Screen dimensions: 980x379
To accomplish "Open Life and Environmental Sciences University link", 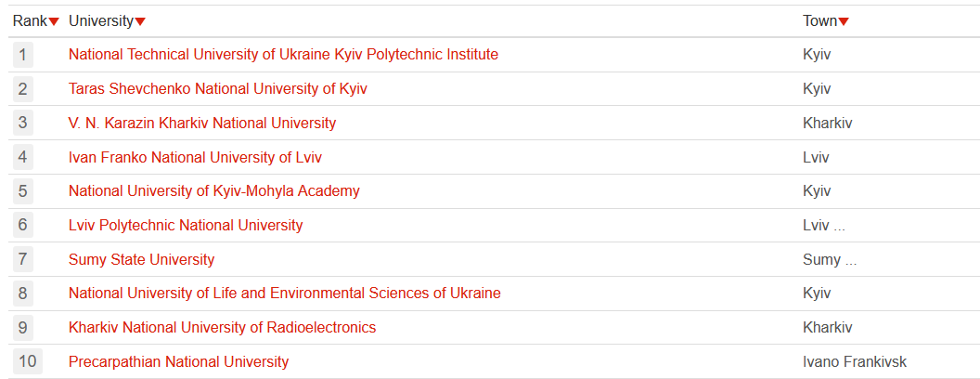I will pos(284,294).
